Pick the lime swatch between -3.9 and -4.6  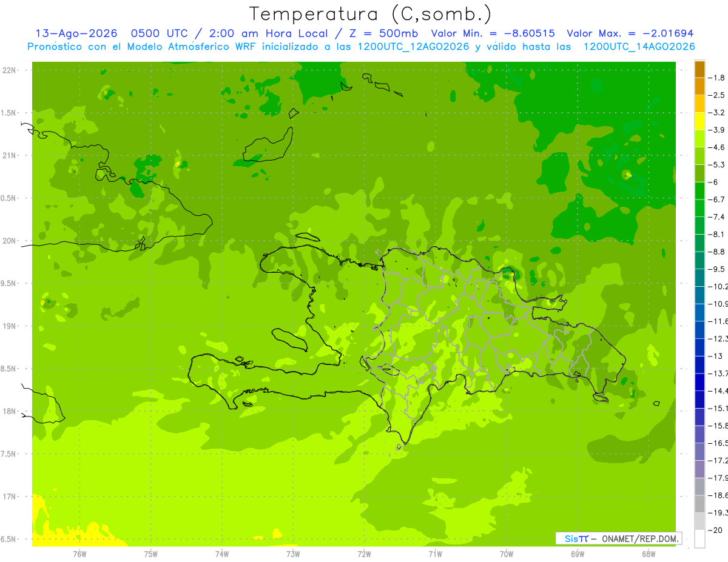pos(699,139)
